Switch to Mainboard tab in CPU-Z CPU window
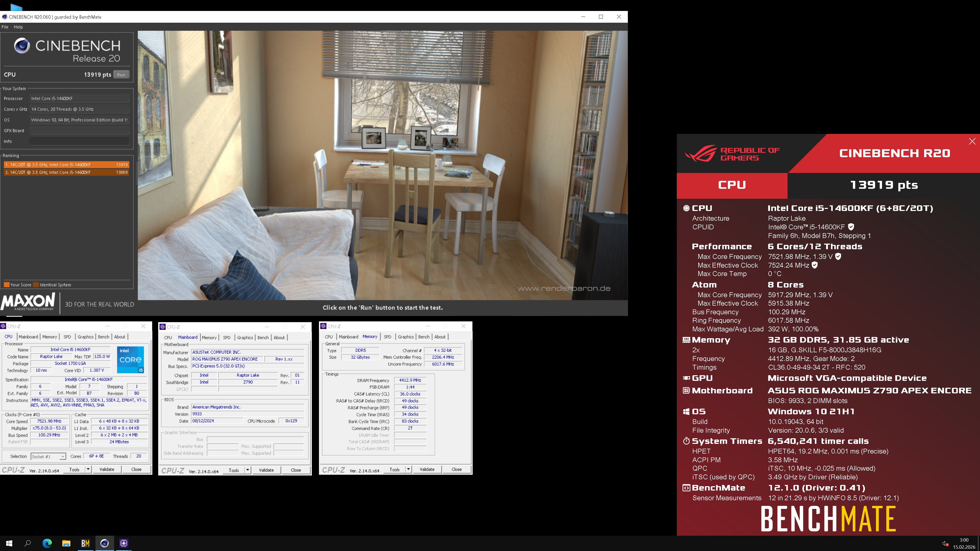 (28, 337)
